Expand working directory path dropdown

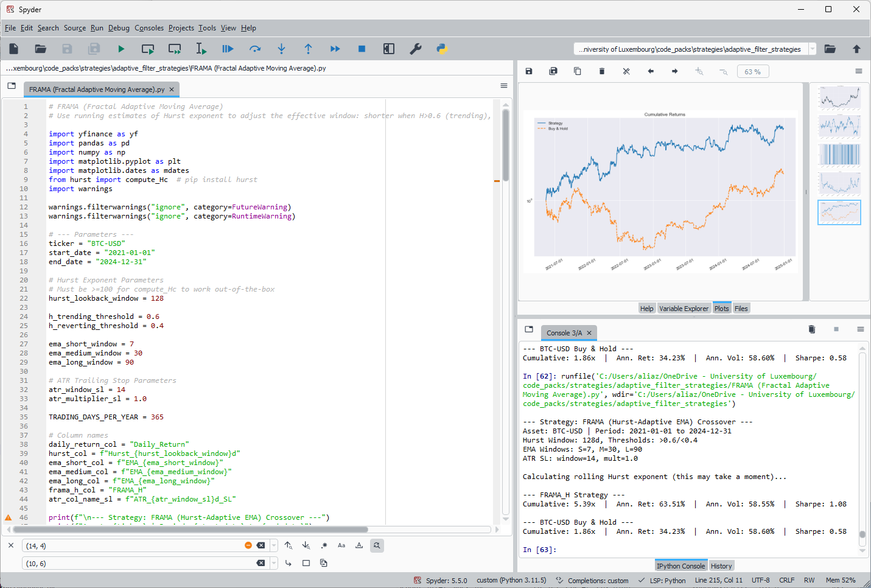(813, 49)
